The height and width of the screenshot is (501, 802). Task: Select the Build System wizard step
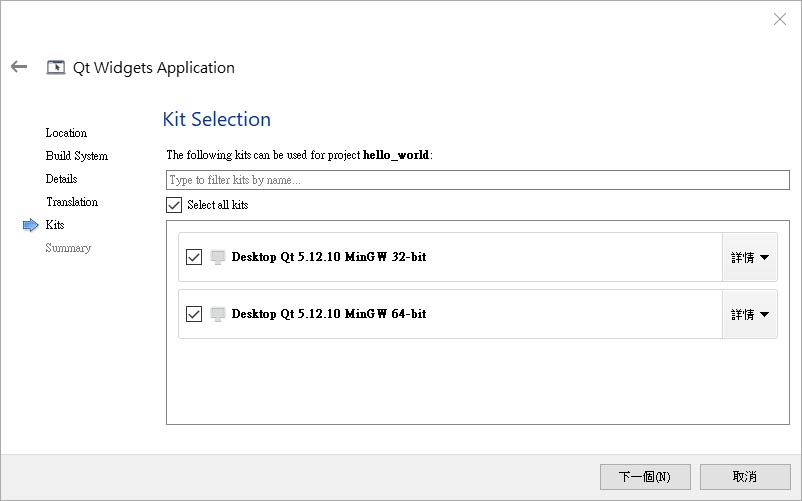(77, 156)
